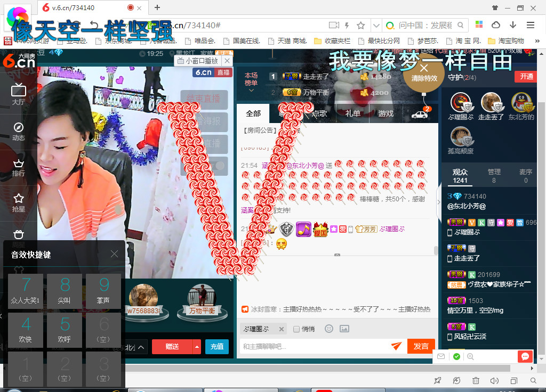Expand the 本场榜单 chevron
546x392 pixels.
coord(251,90)
